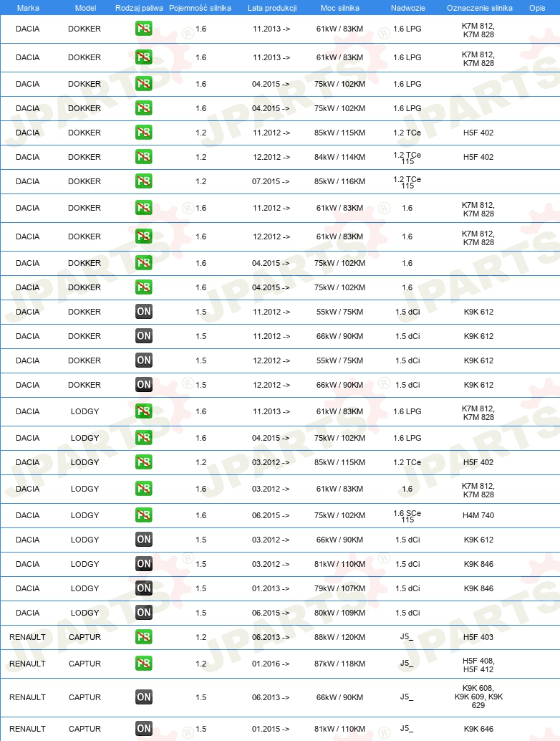Image resolution: width=560 pixels, height=741 pixels.
Task: Click the Lata produkcji column header
Action: (x=272, y=8)
